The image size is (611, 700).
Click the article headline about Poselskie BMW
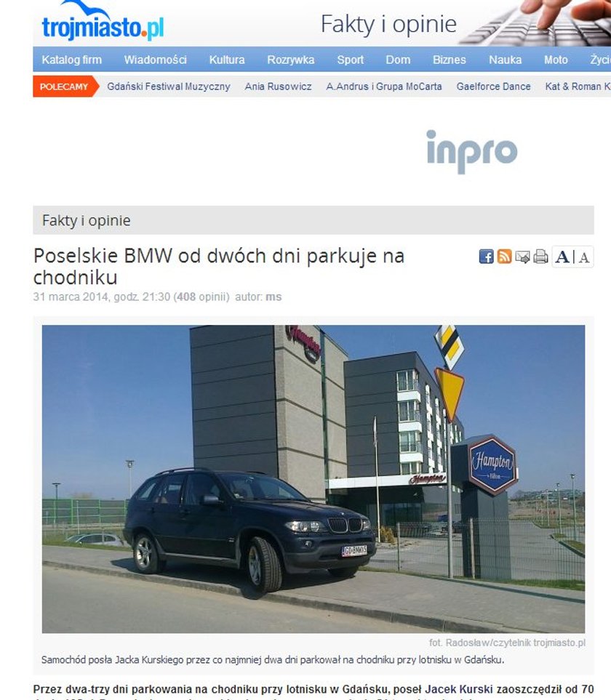pyautogui.click(x=219, y=266)
